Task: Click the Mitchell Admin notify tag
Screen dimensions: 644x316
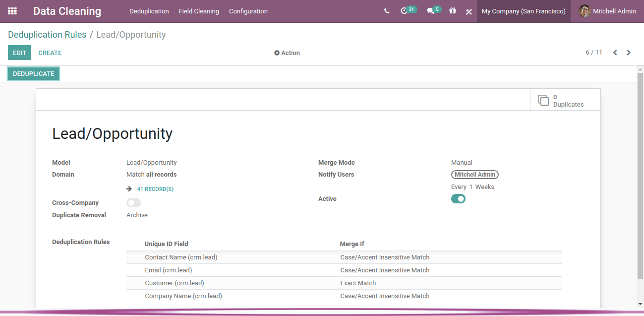Action: (x=475, y=175)
